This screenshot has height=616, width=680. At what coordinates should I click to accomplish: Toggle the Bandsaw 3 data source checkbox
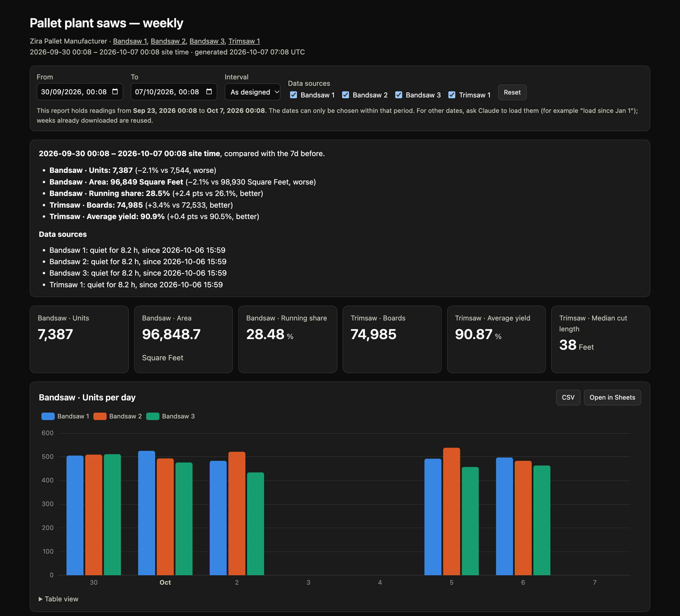[x=399, y=95]
